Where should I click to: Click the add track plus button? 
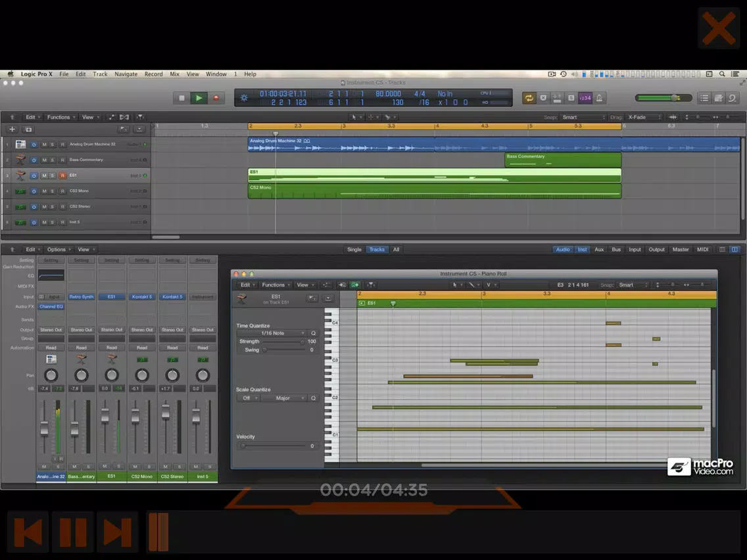click(x=12, y=129)
